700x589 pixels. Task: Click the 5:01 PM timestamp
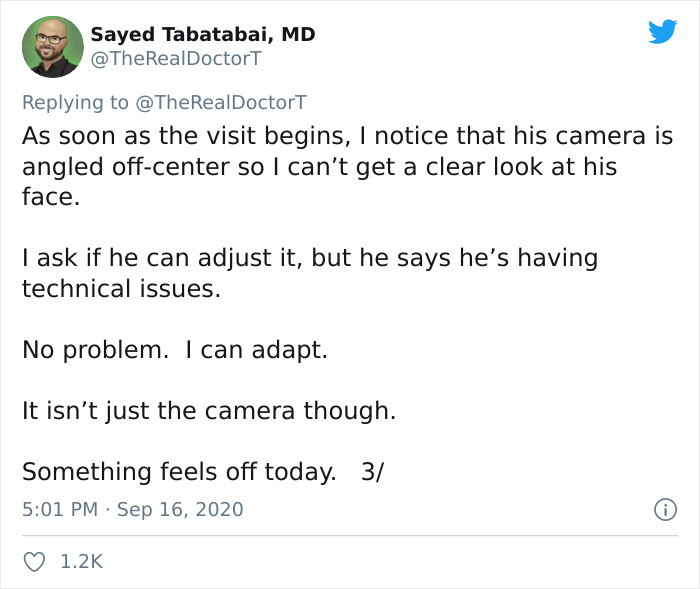[x=59, y=509]
